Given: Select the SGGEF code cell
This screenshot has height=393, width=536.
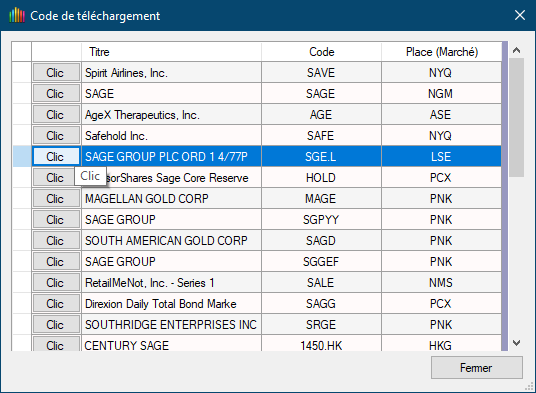Looking at the screenshot, I should click(321, 262).
